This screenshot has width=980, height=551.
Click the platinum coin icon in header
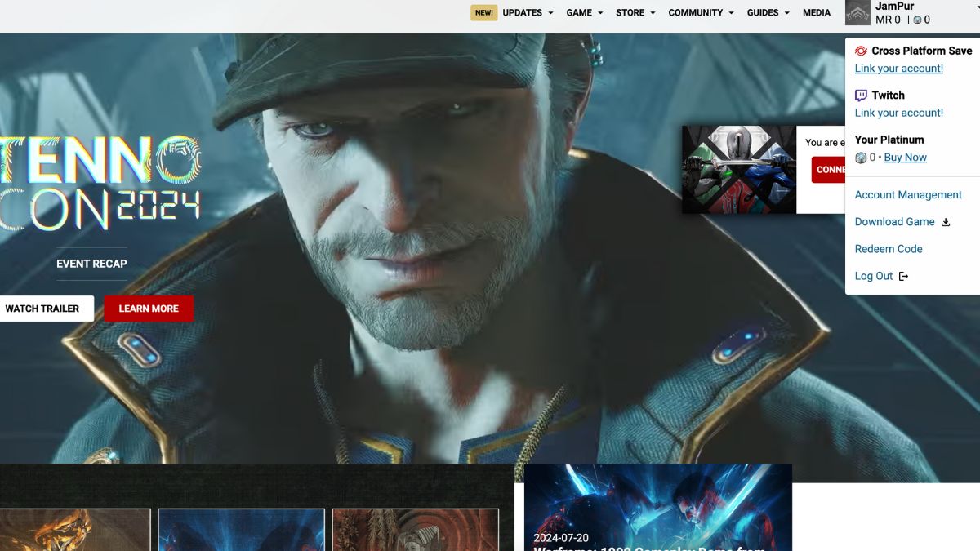[917, 20]
